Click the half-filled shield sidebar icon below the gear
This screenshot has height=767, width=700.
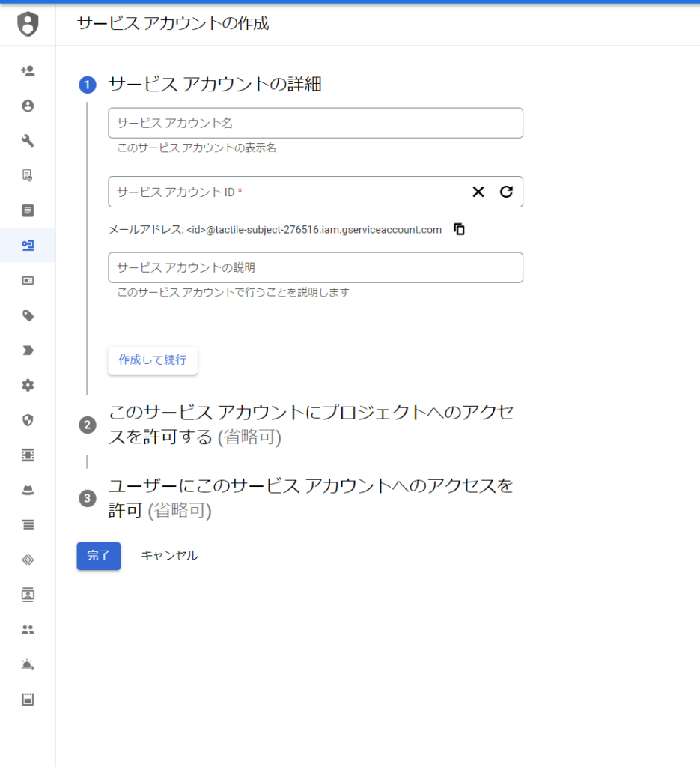[28, 420]
